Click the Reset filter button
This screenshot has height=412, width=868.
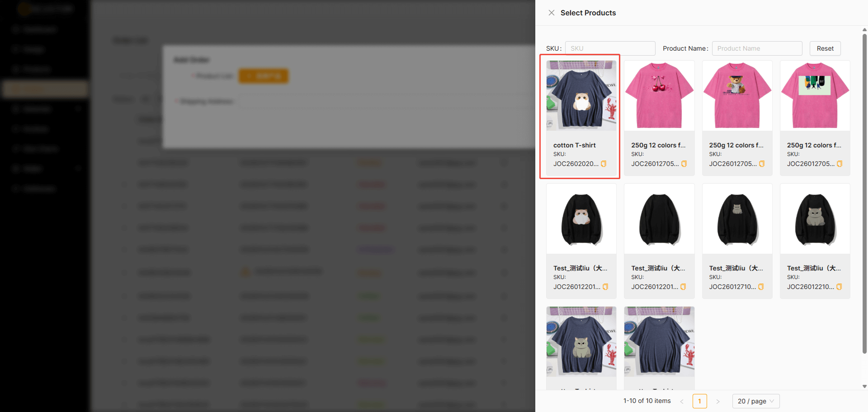[x=825, y=48]
